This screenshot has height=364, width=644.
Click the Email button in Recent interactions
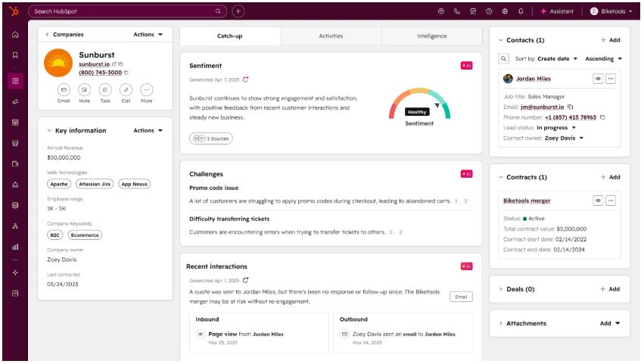coord(461,297)
